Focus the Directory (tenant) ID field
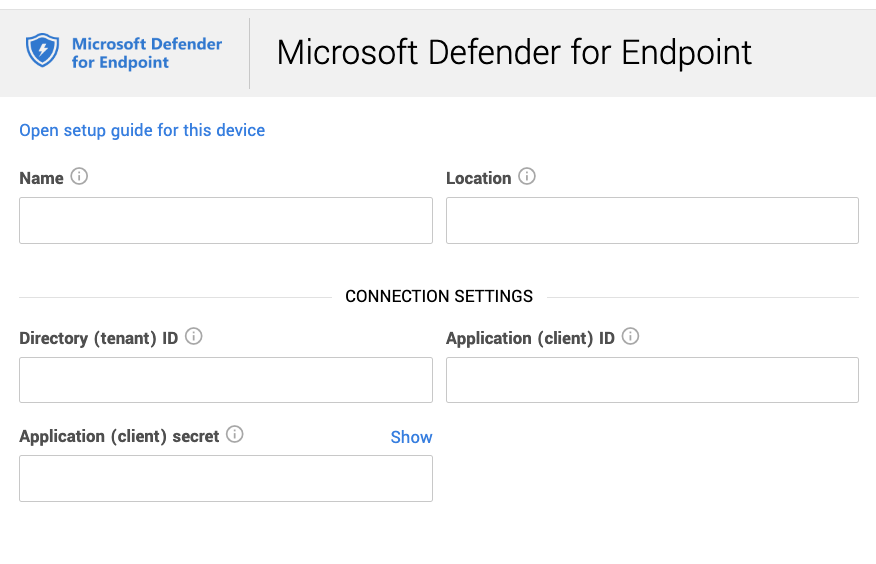 click(226, 380)
